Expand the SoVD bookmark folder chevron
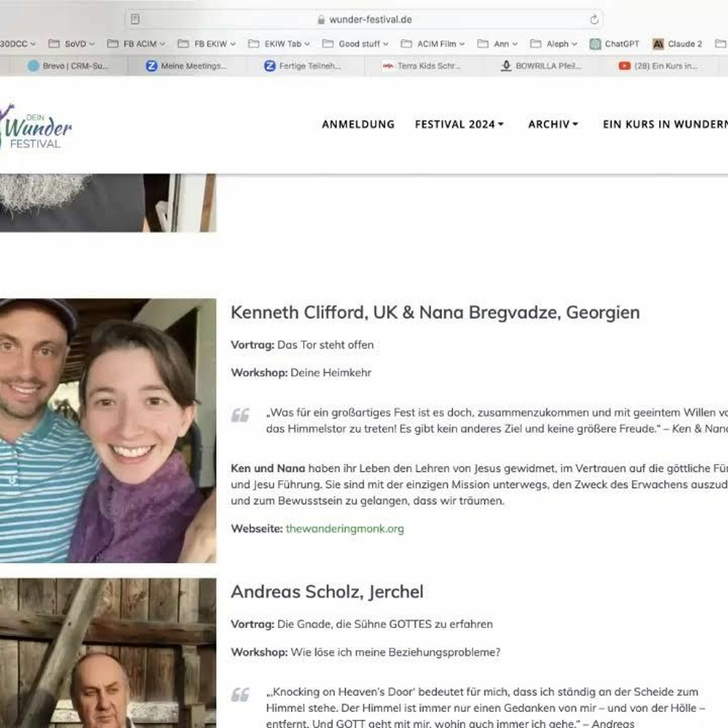The image size is (728, 728). (x=91, y=44)
